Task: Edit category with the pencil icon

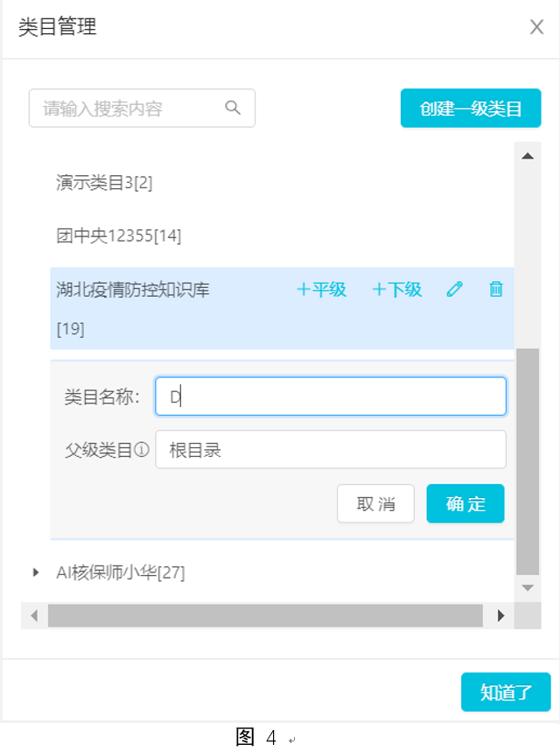Action: pyautogui.click(x=454, y=290)
